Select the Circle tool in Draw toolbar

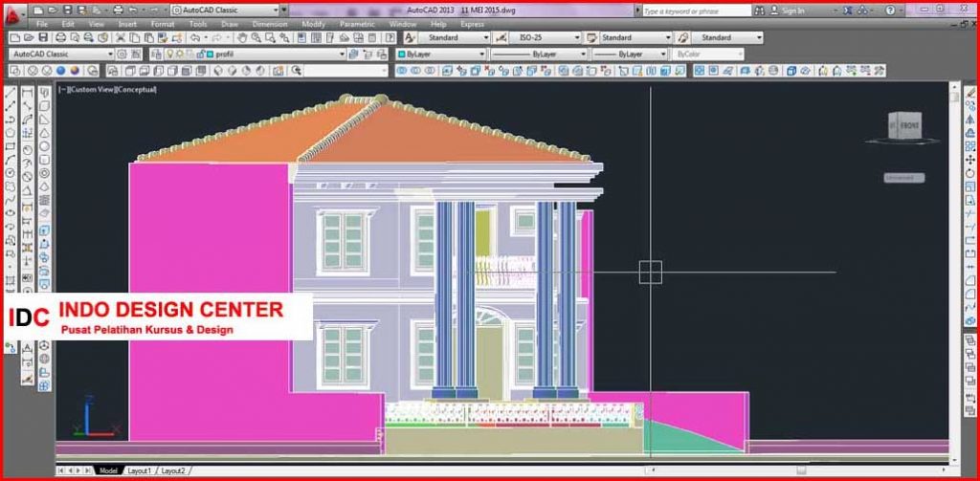click(10, 173)
